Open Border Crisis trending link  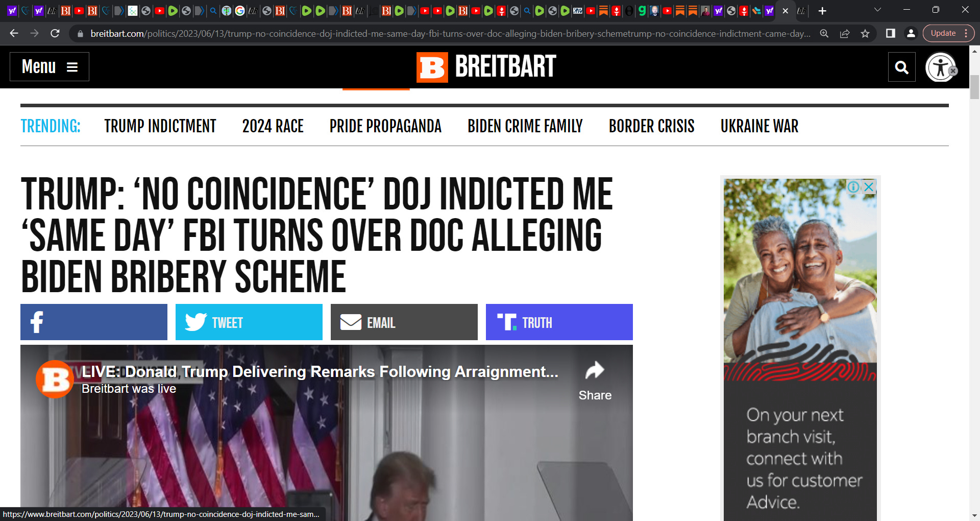click(651, 126)
